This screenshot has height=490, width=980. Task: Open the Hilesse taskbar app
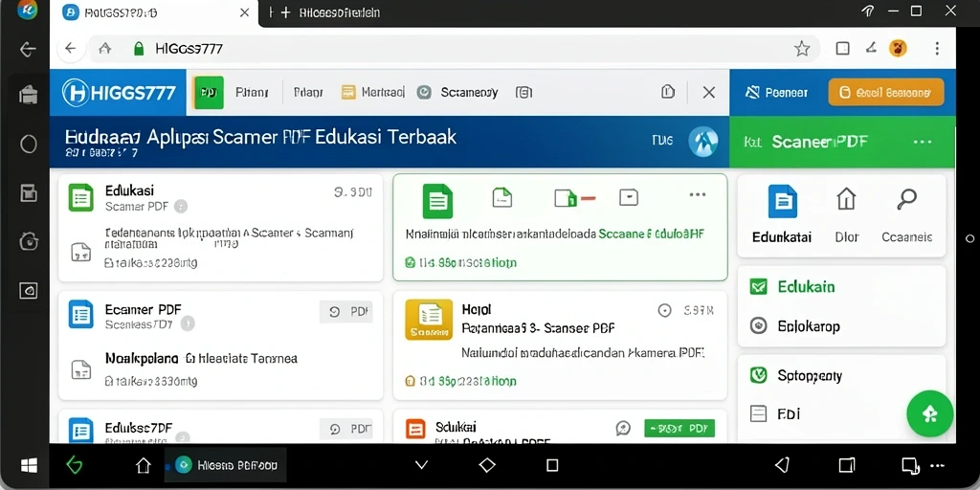pos(226,465)
